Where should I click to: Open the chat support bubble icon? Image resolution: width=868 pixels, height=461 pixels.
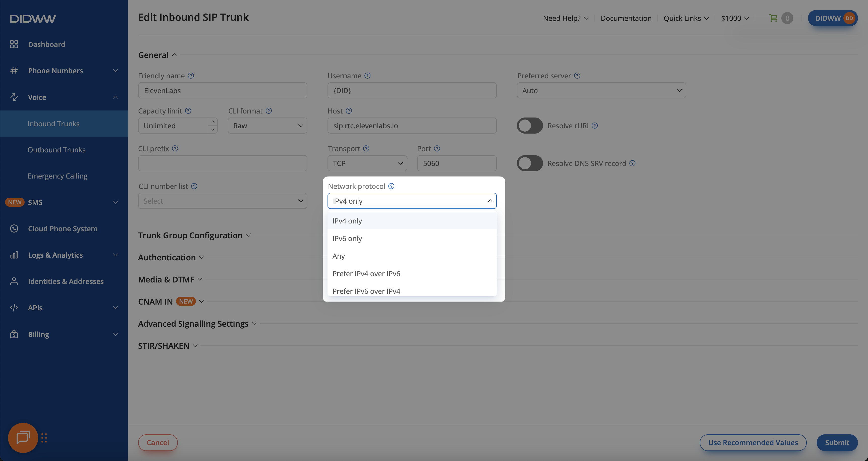[x=23, y=437]
